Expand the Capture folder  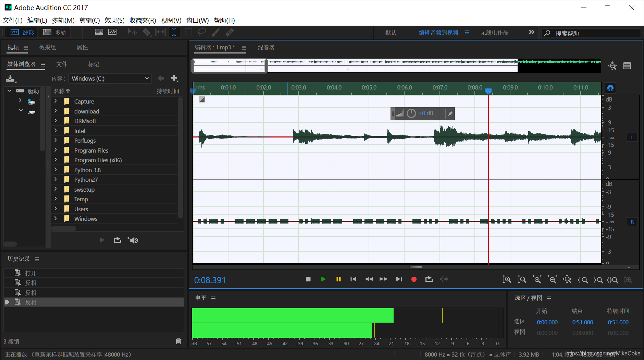(55, 101)
